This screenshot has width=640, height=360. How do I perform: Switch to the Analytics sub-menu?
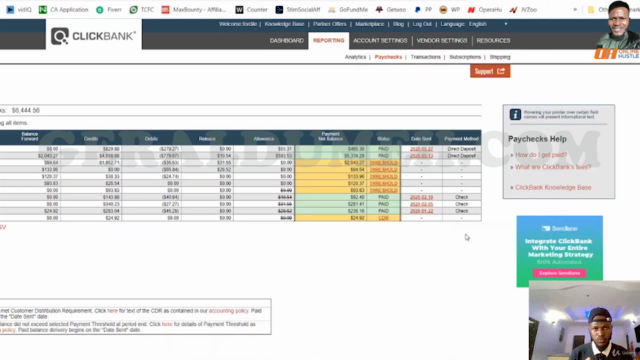[355, 57]
